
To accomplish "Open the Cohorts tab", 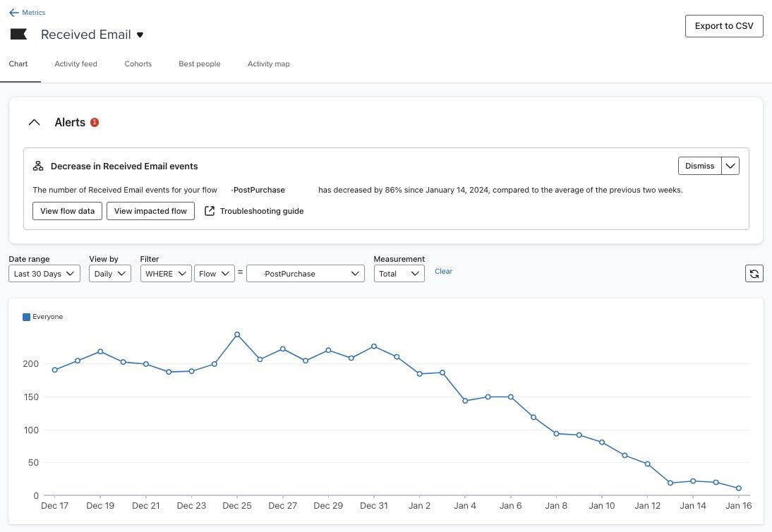I will pos(138,64).
